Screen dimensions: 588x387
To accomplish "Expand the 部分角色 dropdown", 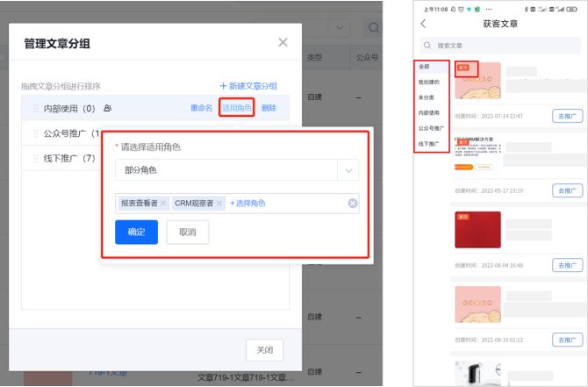I will pos(237,170).
